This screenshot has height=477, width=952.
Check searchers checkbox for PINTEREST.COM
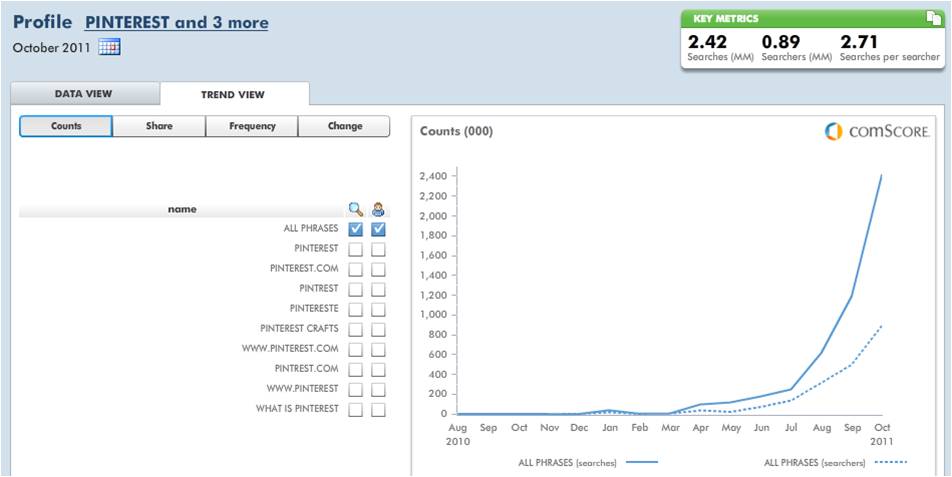(378, 269)
